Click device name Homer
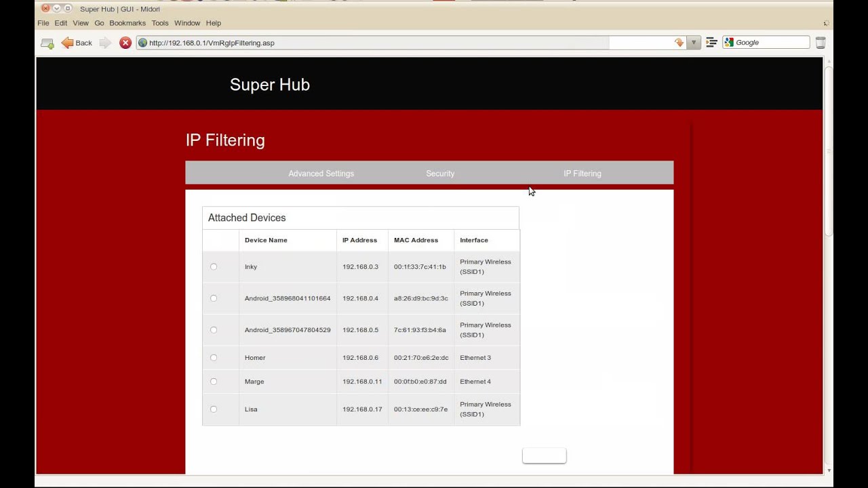 click(255, 358)
